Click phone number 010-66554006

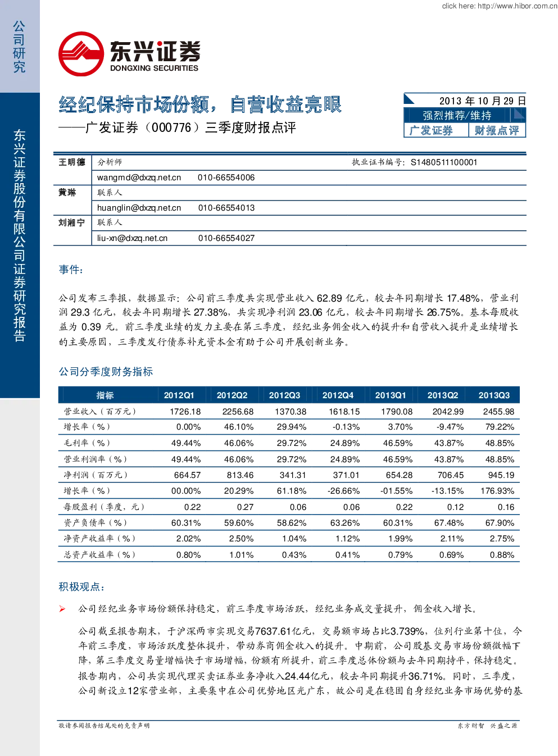[226, 177]
